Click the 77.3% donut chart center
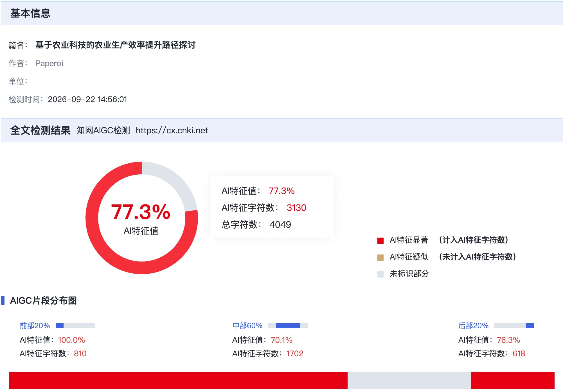 pos(141,218)
